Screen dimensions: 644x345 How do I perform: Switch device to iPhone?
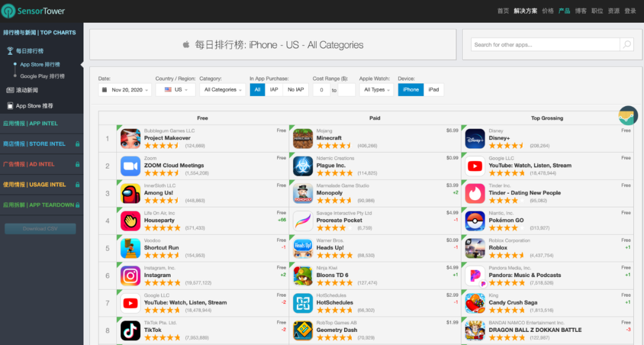(x=411, y=89)
